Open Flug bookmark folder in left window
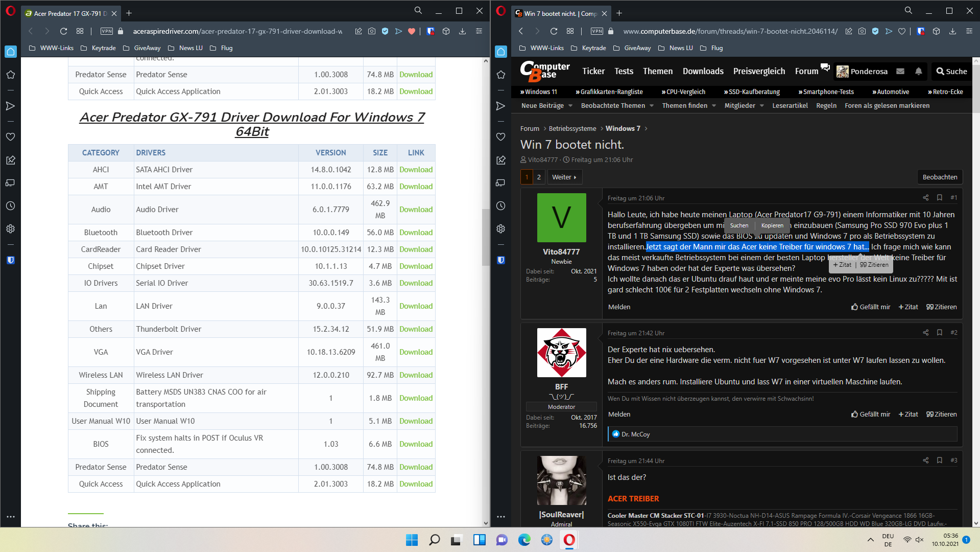Screen dimensions: 980x552 221,48
